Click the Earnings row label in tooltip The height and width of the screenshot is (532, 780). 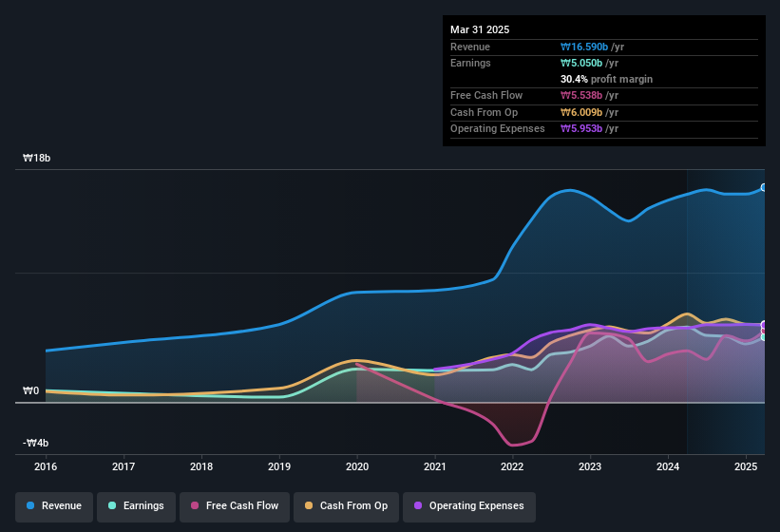470,63
